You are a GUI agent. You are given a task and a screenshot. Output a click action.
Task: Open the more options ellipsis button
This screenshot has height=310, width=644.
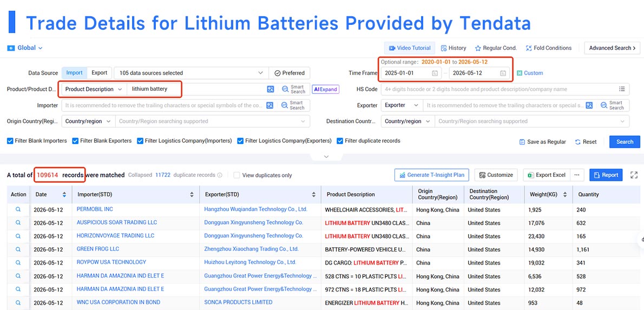point(577,175)
